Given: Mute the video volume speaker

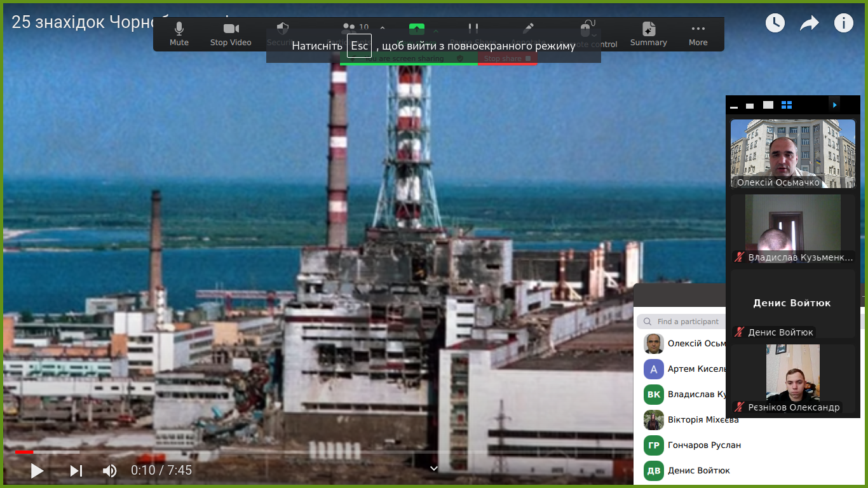Looking at the screenshot, I should (x=110, y=470).
